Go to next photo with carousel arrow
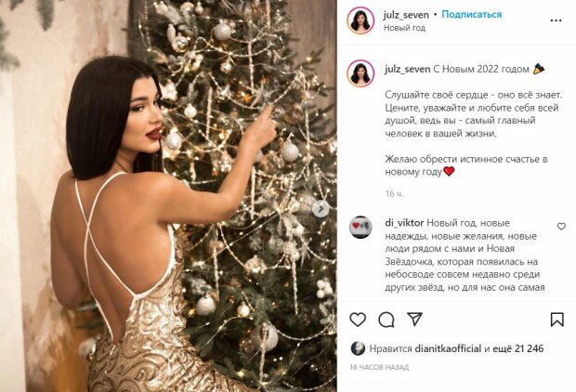The width and height of the screenshot is (576, 392). [x=321, y=209]
